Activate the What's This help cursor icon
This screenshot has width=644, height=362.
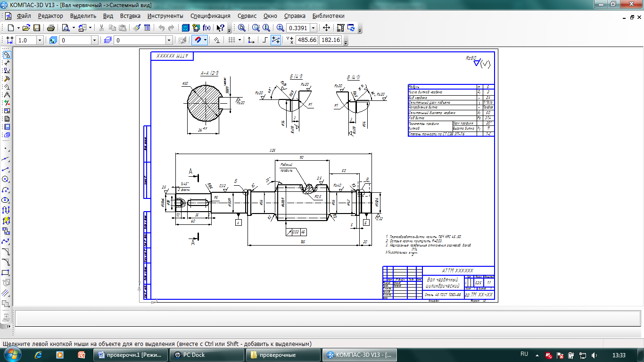tap(220, 28)
